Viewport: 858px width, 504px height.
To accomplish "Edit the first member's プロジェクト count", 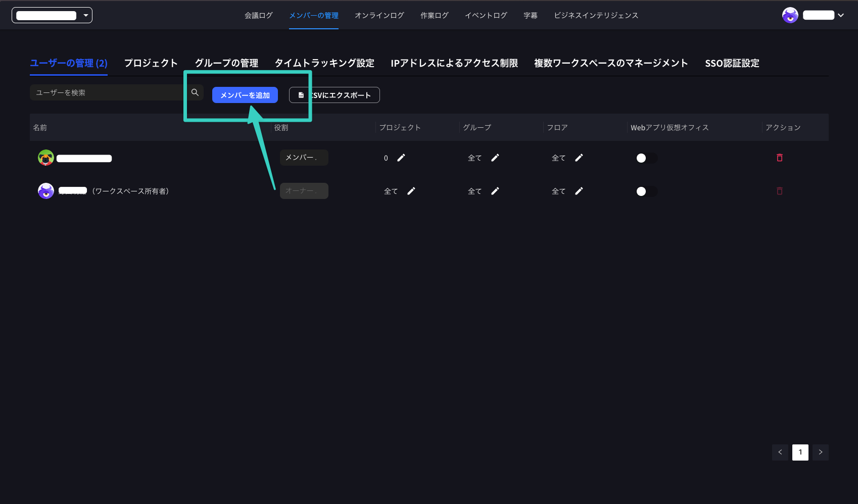I will point(401,158).
